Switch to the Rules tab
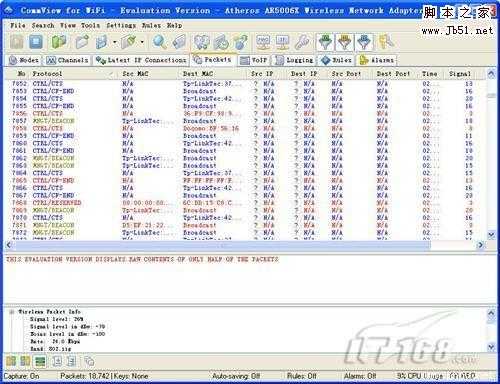The height and width of the screenshot is (384, 500). [x=336, y=60]
